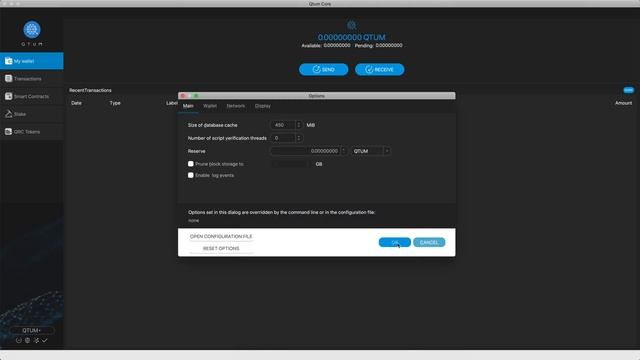Click the database cache size field
Image resolution: width=640 pixels, height=360 pixels.
click(x=282, y=125)
